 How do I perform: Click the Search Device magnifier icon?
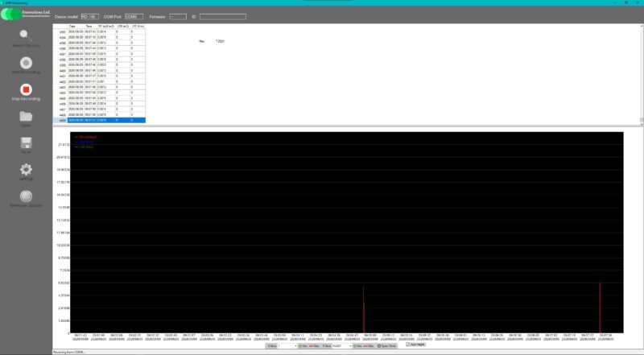(26, 35)
